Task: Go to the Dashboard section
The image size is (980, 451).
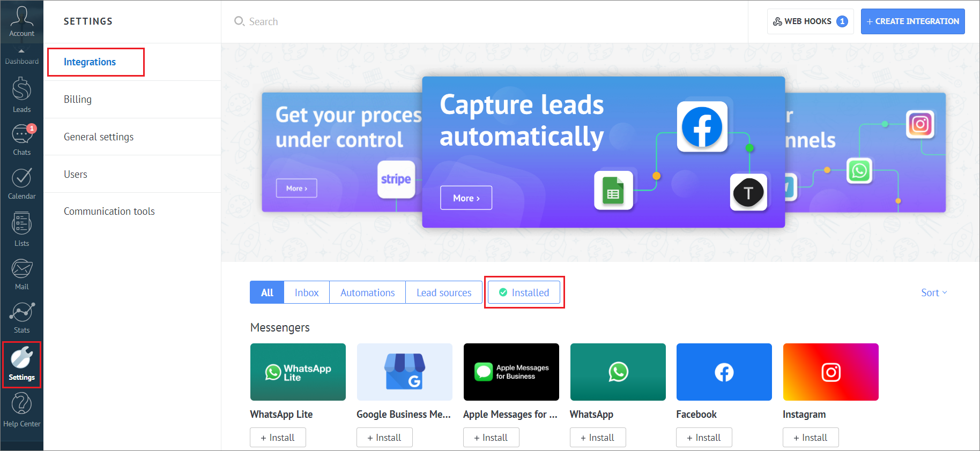Action: point(21,57)
